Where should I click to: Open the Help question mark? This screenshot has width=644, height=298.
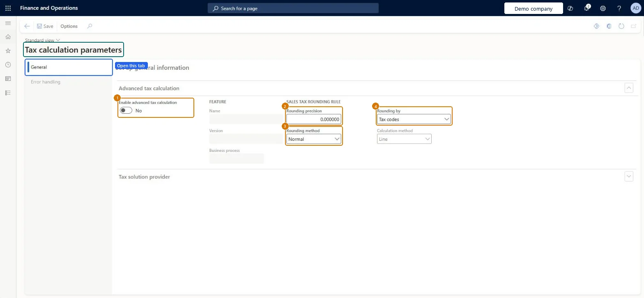pos(619,8)
